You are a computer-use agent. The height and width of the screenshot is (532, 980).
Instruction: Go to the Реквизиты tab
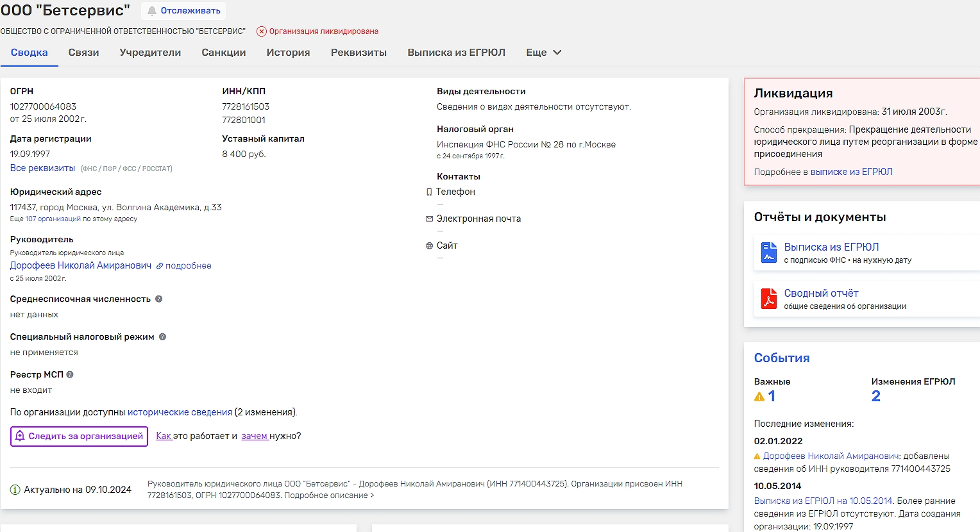click(359, 53)
